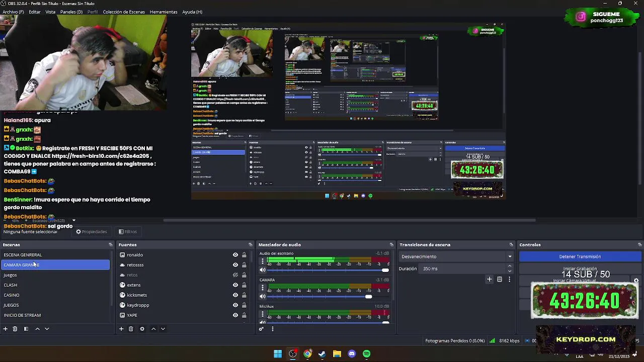Image resolution: width=644 pixels, height=362 pixels.
Task: Click Detener Transmisión button
Action: [580, 256]
